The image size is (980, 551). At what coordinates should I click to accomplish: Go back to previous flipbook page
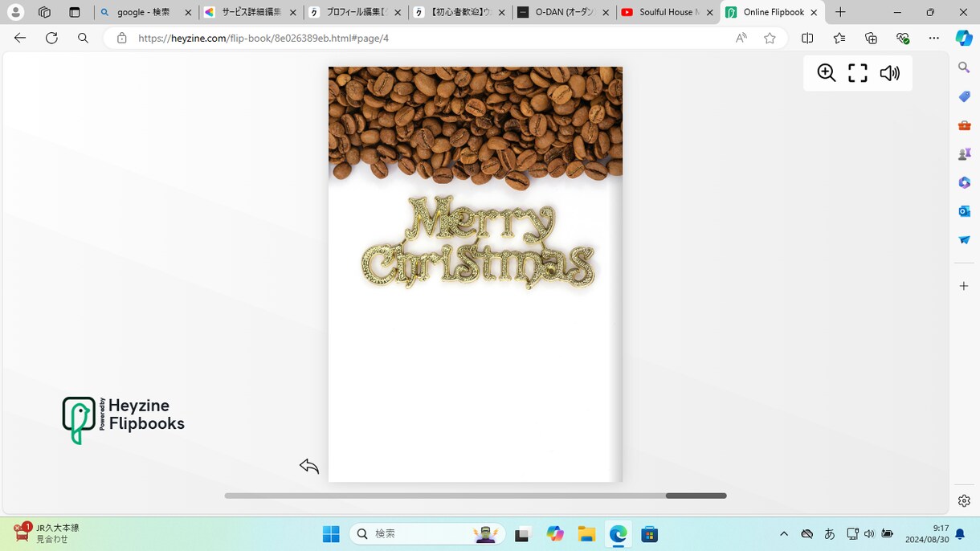(x=309, y=466)
